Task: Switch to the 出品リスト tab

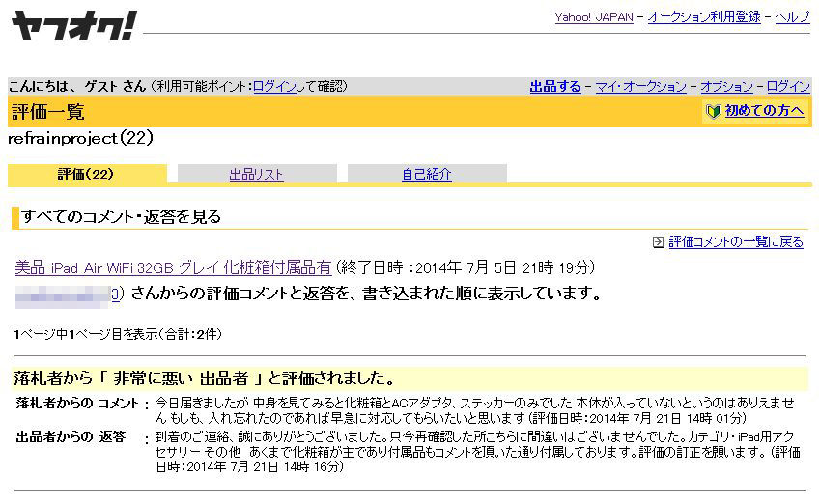Action: click(x=256, y=174)
